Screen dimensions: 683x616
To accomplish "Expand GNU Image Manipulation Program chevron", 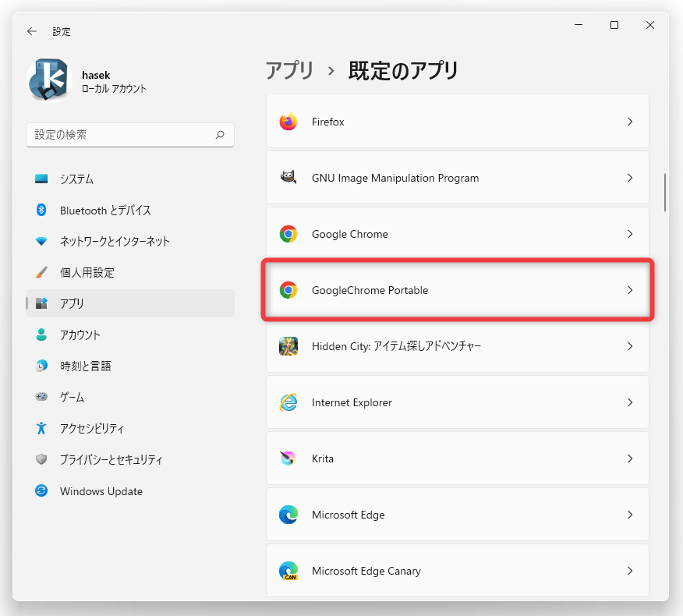I will [x=630, y=178].
